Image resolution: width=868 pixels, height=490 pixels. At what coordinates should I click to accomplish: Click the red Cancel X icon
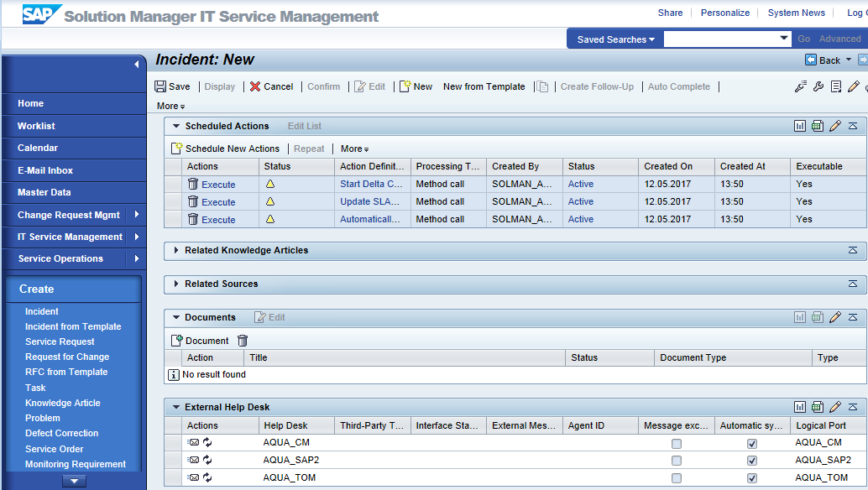pyautogui.click(x=255, y=86)
